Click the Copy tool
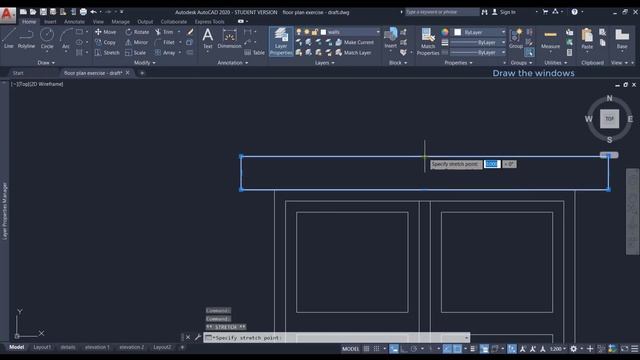This screenshot has width=640, height=360. click(105, 42)
